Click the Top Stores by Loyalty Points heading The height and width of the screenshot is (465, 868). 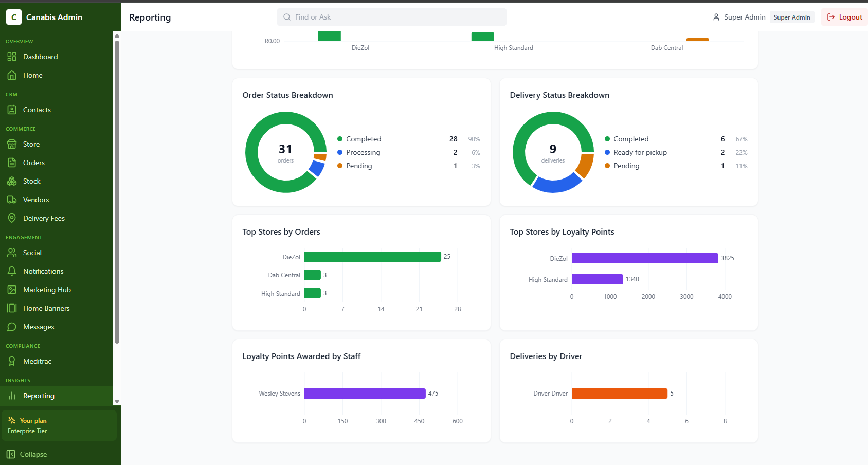click(562, 232)
